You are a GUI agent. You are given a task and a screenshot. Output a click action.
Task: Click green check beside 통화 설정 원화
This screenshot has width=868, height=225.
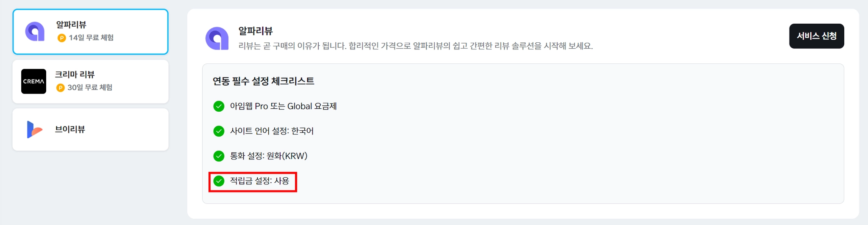(x=219, y=156)
